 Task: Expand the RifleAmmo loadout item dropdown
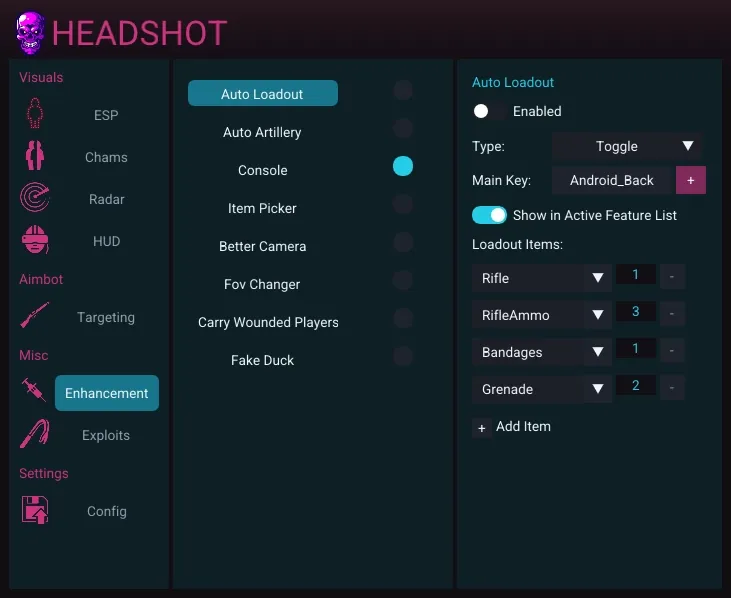pos(541,315)
